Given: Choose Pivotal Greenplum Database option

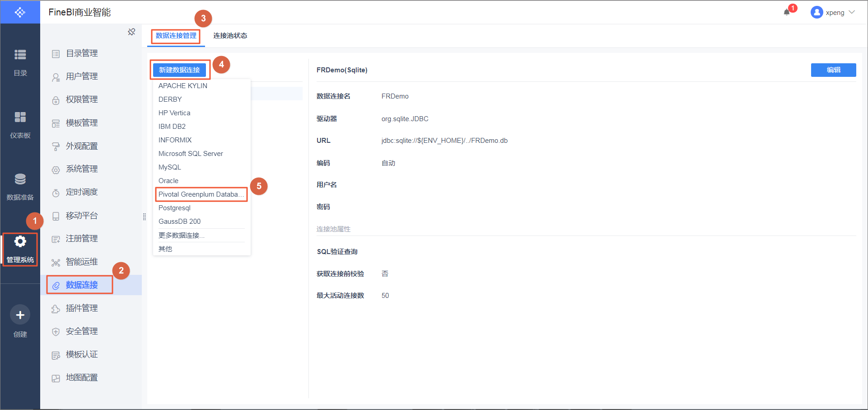Looking at the screenshot, I should point(201,194).
